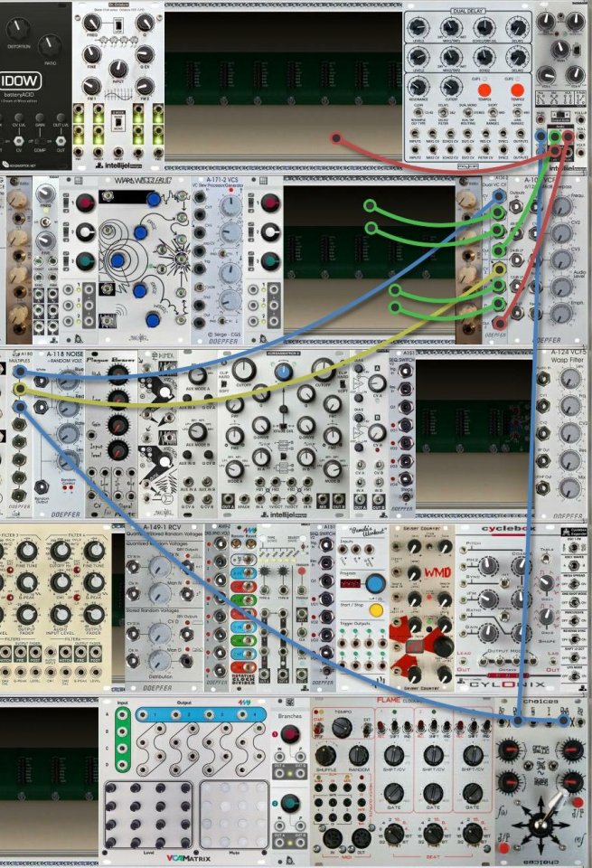
Task: Click the MIX jack on Korgasmatron
Action: coord(323,501)
